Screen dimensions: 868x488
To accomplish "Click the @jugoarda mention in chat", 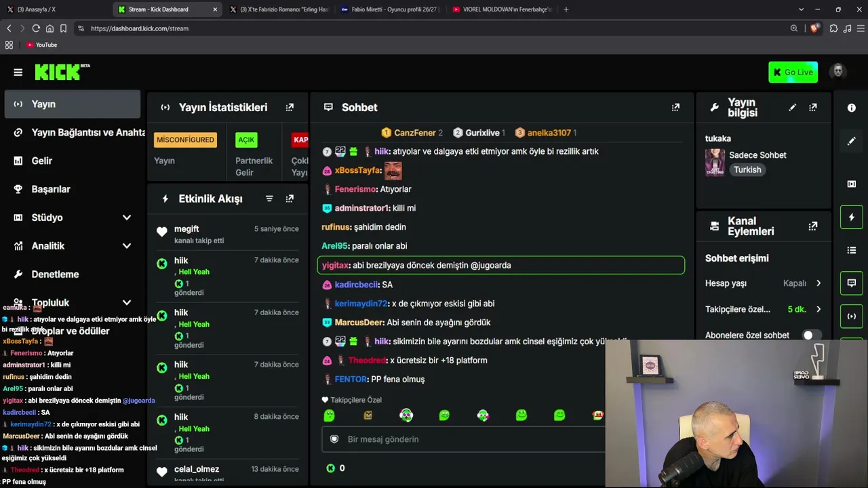I will (x=490, y=266).
